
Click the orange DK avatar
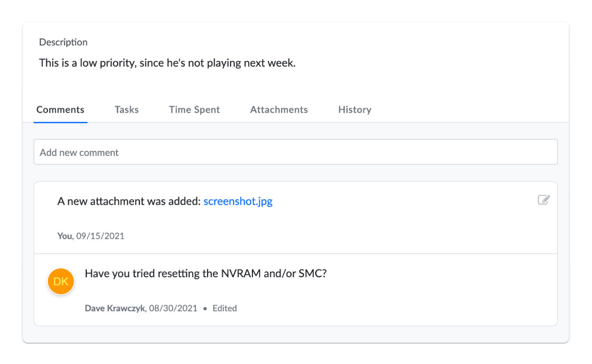click(61, 282)
